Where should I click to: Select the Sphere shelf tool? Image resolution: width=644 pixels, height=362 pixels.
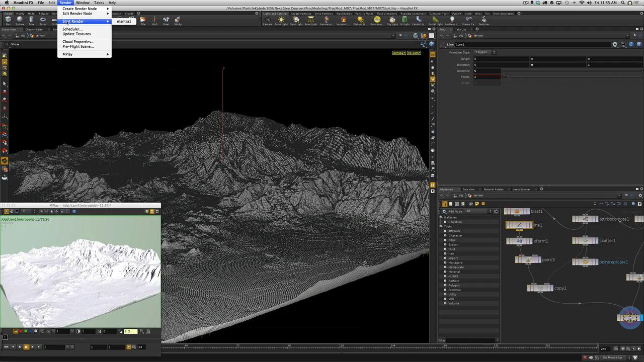[20, 21]
